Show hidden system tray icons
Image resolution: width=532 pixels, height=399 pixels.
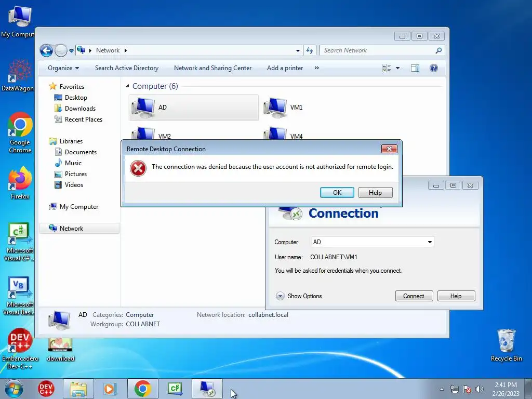coord(442,389)
